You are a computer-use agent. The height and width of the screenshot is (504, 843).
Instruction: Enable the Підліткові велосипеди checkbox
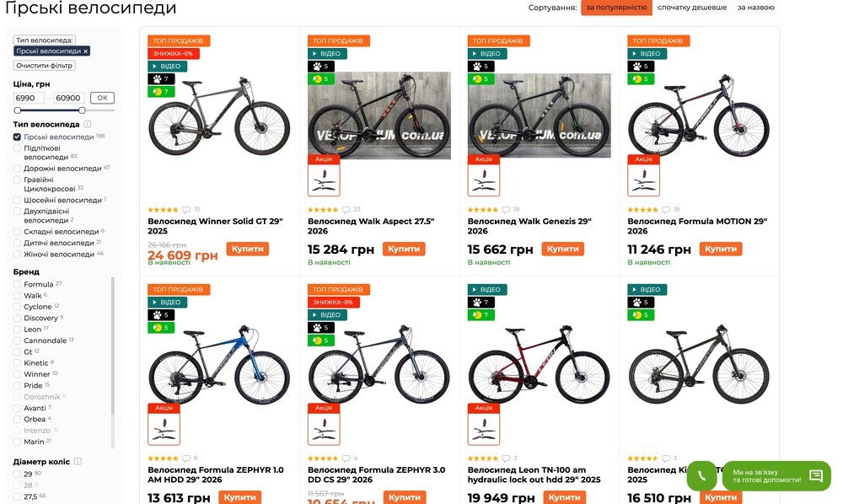[x=18, y=147]
